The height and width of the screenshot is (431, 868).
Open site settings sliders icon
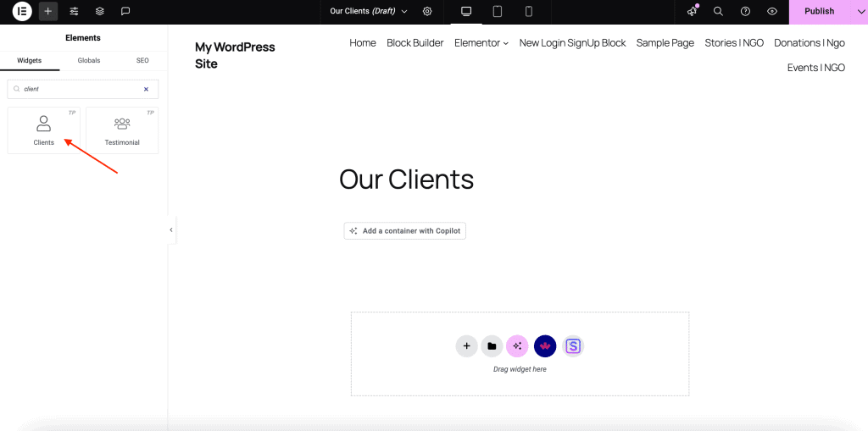[x=75, y=12]
